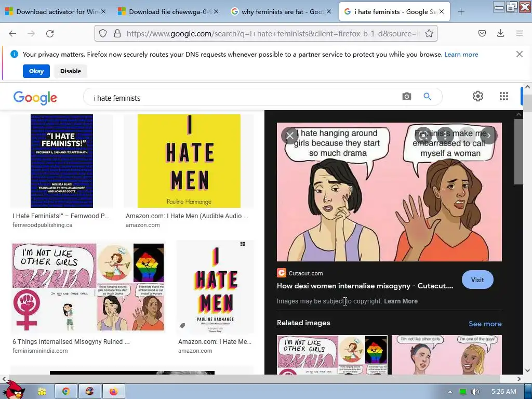This screenshot has width=532, height=399.
Task: Open the Firefox hamburger menu
Action: pos(520,33)
